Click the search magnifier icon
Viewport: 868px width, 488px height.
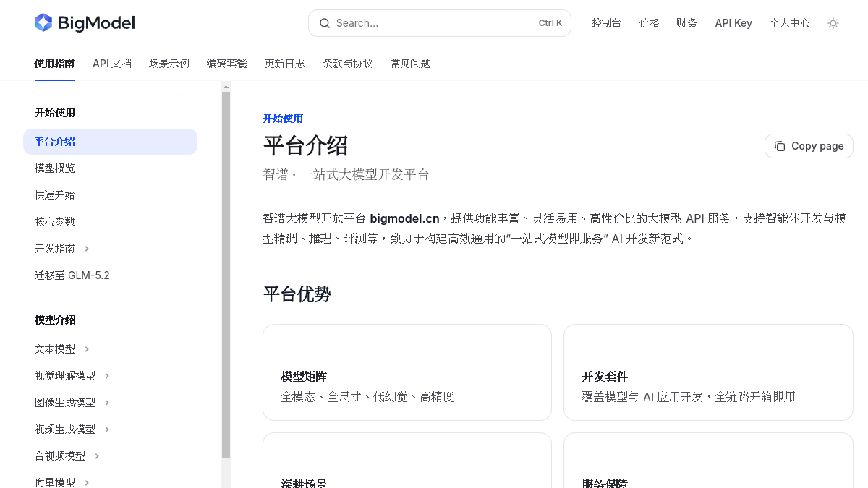pos(325,23)
